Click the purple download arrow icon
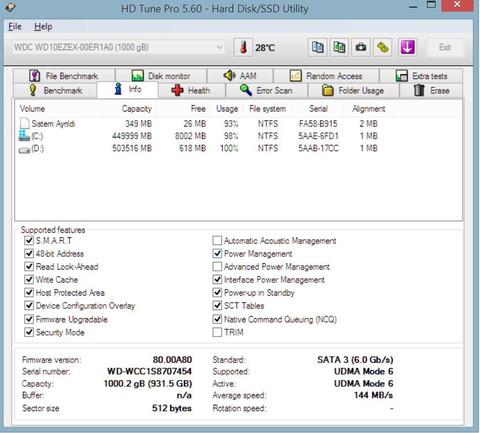480x433 pixels. pos(407,47)
